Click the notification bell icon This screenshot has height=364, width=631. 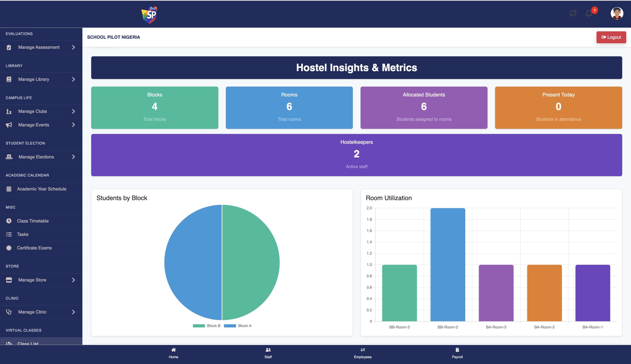[589, 13]
